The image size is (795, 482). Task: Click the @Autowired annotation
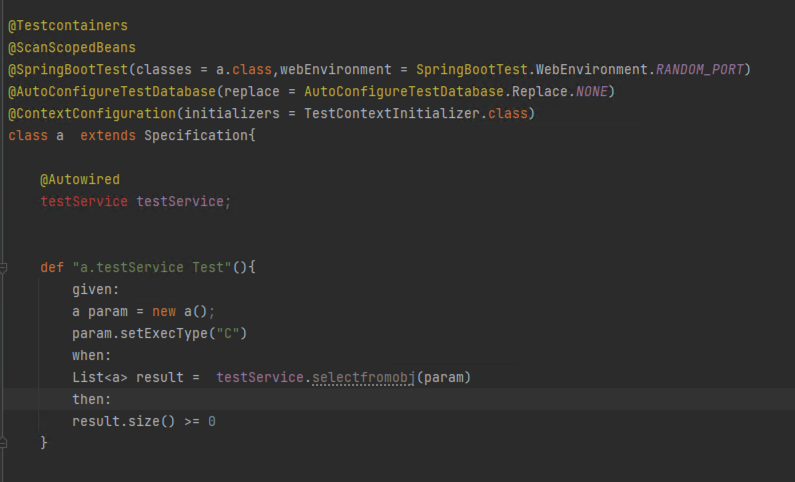[x=80, y=179]
